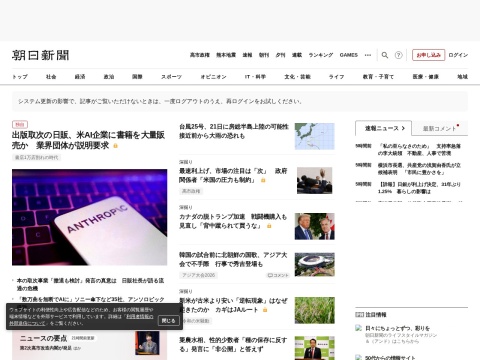
Task: Select the 経済 navigation tab
Action: [80, 77]
